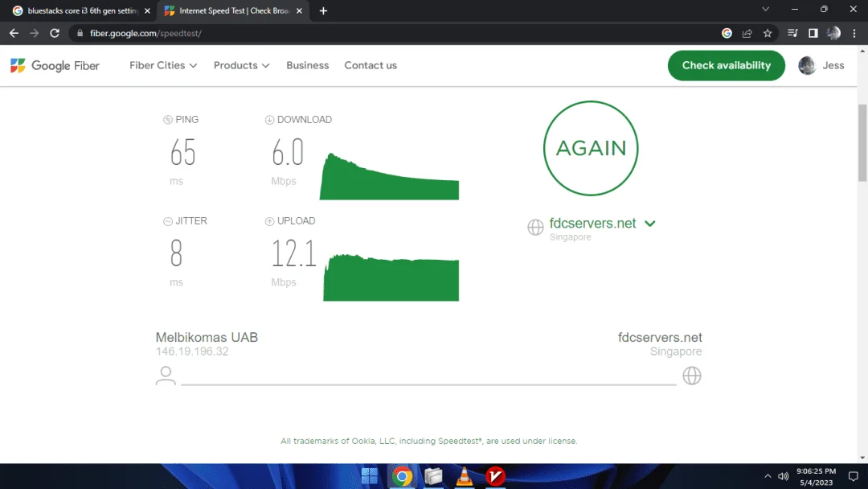Click the IP address 146.19.196.32
Screen dimensions: 868x489
pyautogui.click(x=192, y=351)
